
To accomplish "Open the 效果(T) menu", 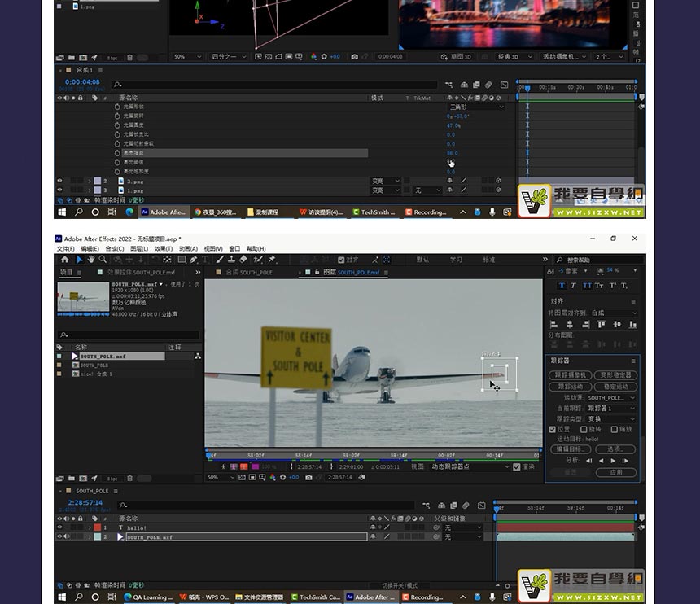I will pyautogui.click(x=164, y=248).
